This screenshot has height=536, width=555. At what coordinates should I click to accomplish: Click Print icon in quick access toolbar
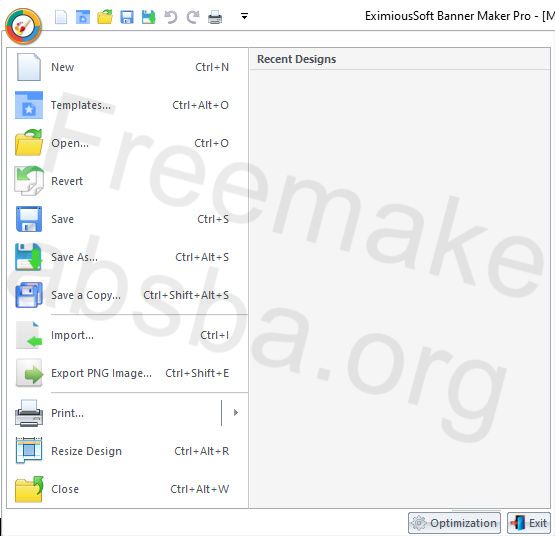215,17
